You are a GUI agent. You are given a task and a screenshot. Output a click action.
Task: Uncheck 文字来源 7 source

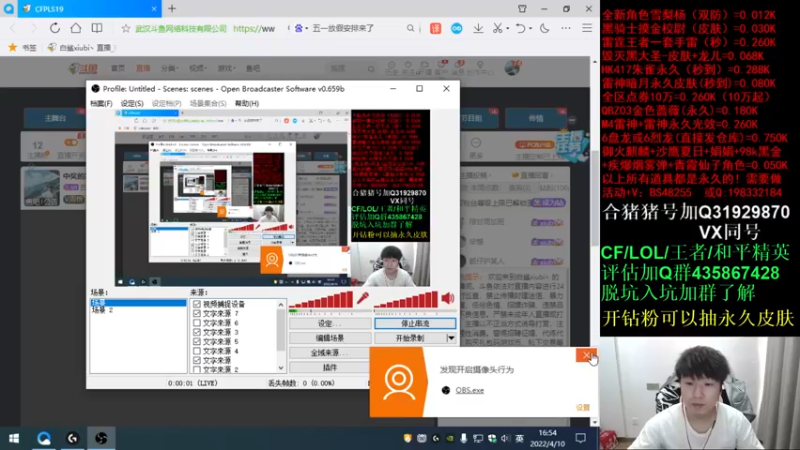[197, 313]
